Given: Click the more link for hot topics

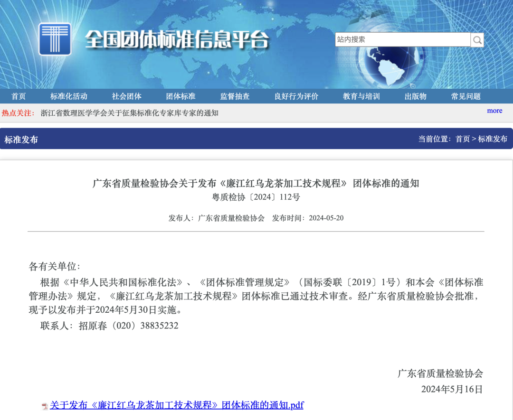Looking at the screenshot, I should [x=494, y=111].
